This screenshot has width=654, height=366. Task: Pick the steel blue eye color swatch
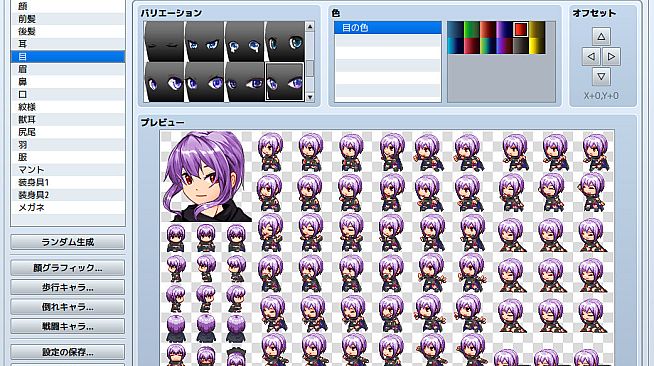pyautogui.click(x=455, y=29)
